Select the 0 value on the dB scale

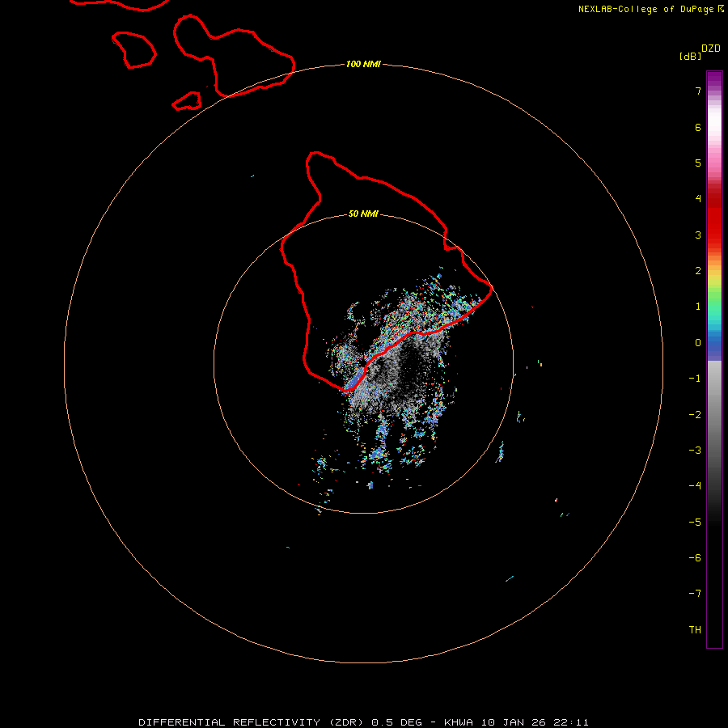click(x=698, y=343)
